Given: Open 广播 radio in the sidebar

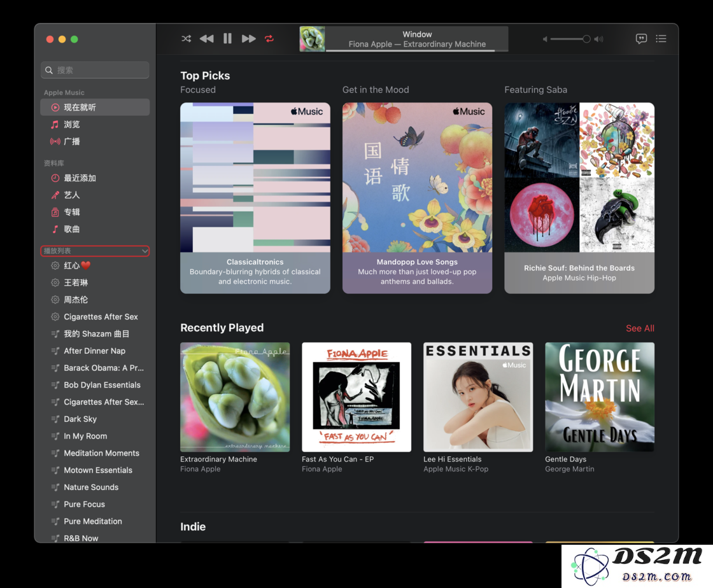Looking at the screenshot, I should click(x=95, y=141).
